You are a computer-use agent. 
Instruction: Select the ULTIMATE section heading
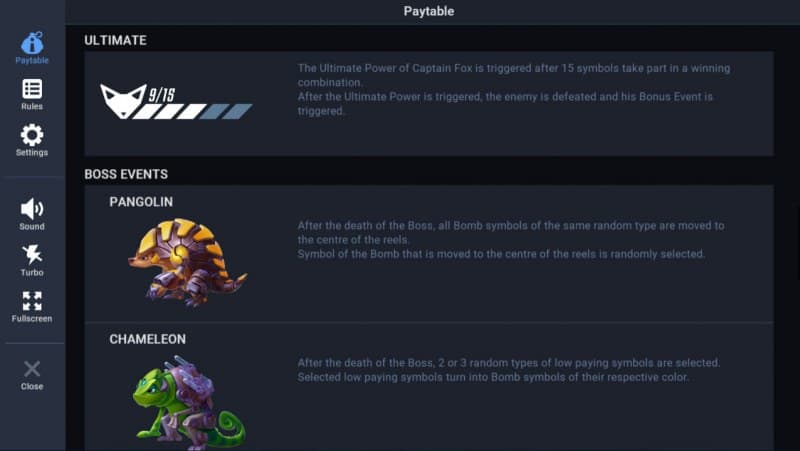click(x=115, y=40)
